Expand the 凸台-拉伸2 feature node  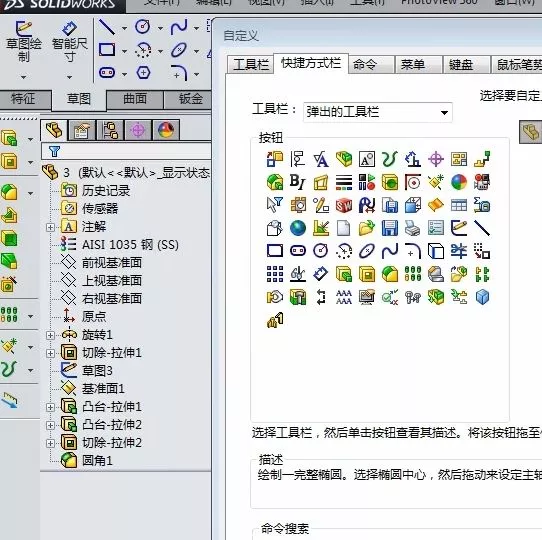click(50, 425)
